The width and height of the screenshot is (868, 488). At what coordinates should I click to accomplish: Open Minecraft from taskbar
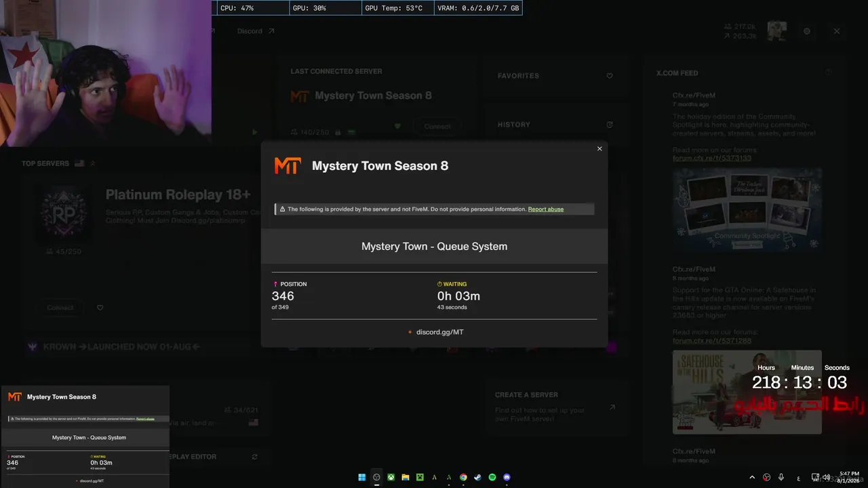[420, 477]
